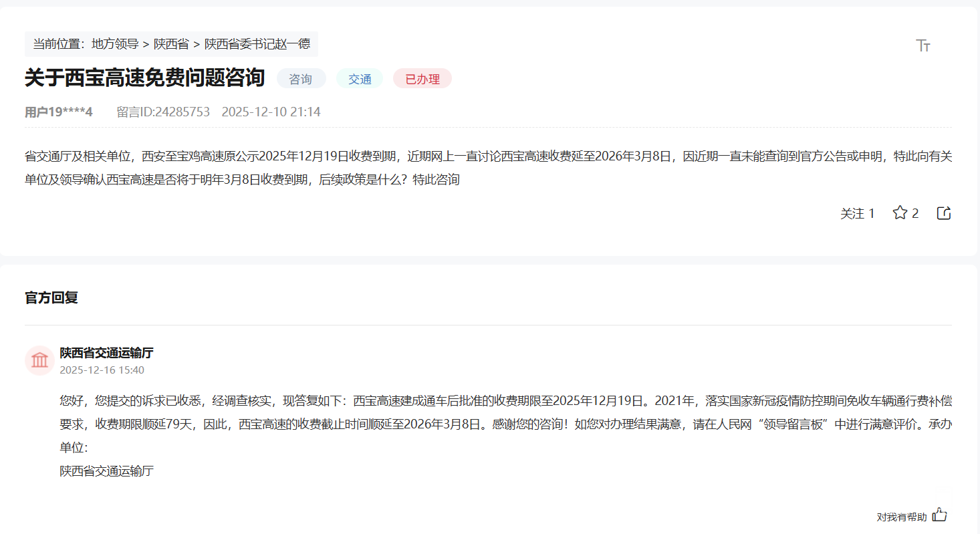Click the 留言ID:24285753 text
The image size is (980, 534).
[163, 112]
